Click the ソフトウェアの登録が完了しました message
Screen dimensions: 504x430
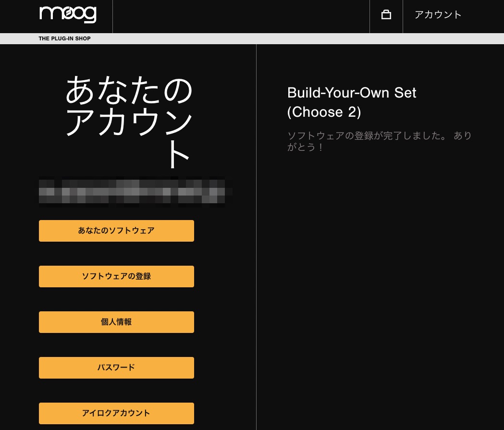pos(379,141)
